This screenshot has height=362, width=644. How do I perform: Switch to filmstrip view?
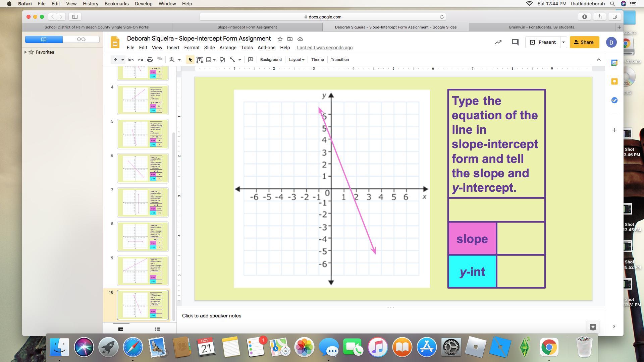[121, 329]
